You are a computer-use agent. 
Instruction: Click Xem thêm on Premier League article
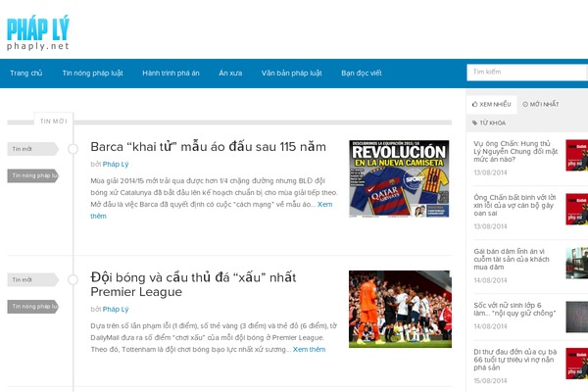(309, 349)
